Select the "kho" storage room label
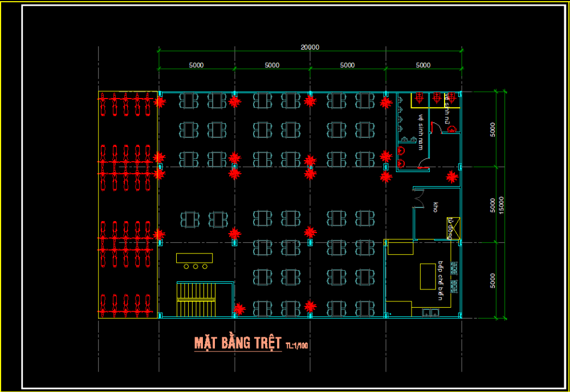 point(435,207)
